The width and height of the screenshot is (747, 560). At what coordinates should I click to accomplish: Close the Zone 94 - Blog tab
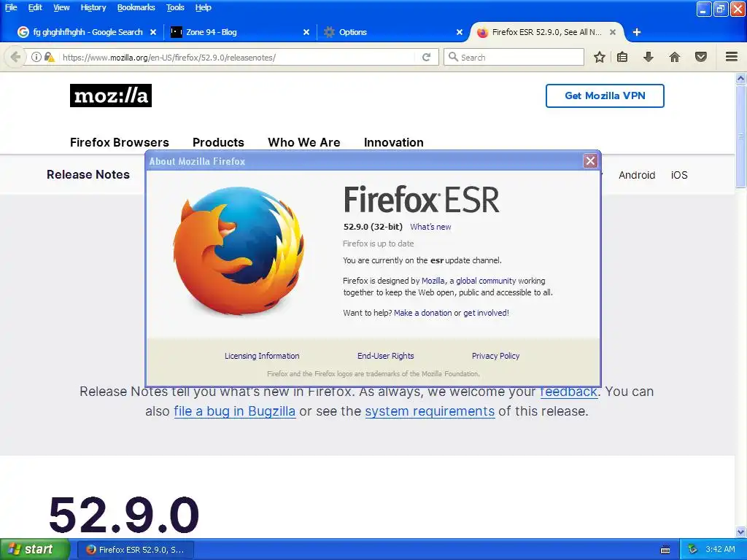pos(306,32)
